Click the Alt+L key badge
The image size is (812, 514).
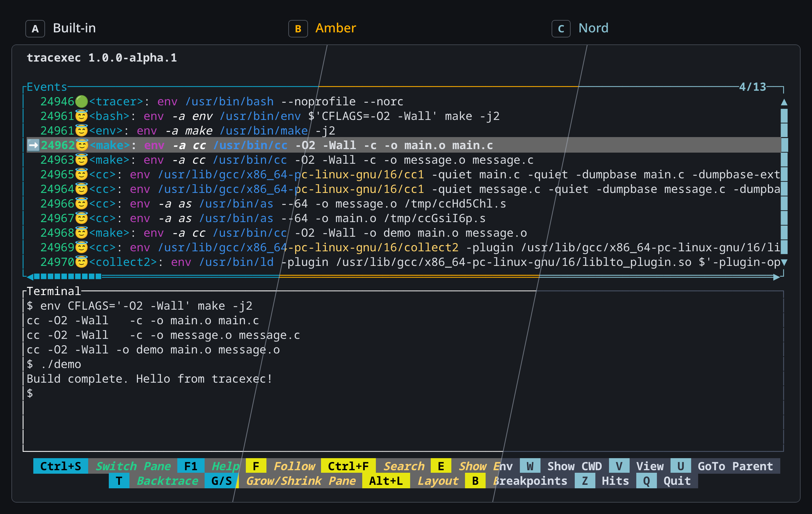(386, 481)
